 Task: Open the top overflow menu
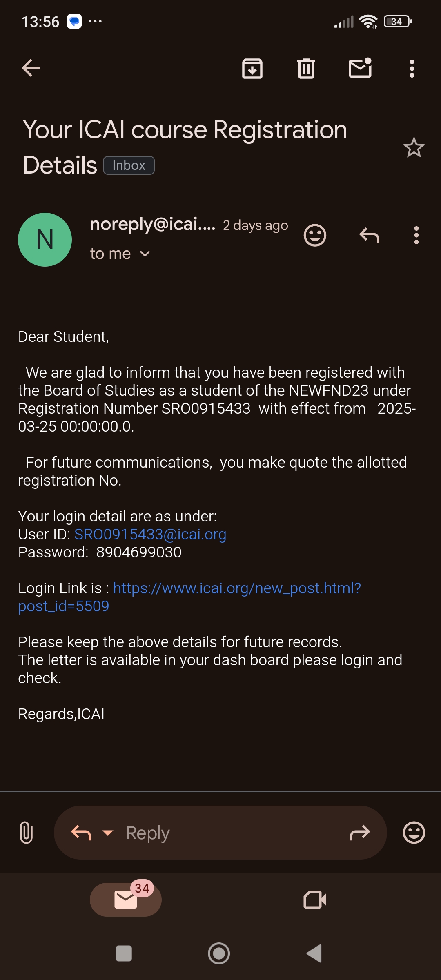pos(412,69)
